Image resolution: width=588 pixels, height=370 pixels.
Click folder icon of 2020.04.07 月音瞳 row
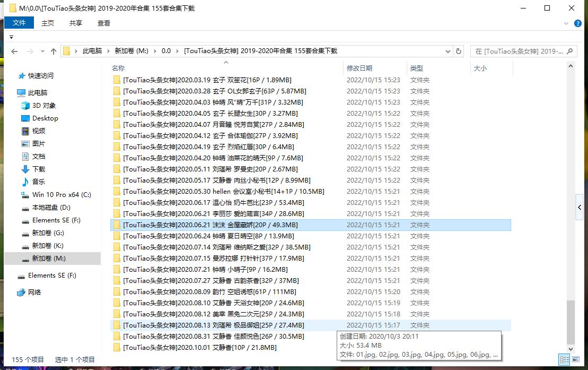(x=117, y=124)
